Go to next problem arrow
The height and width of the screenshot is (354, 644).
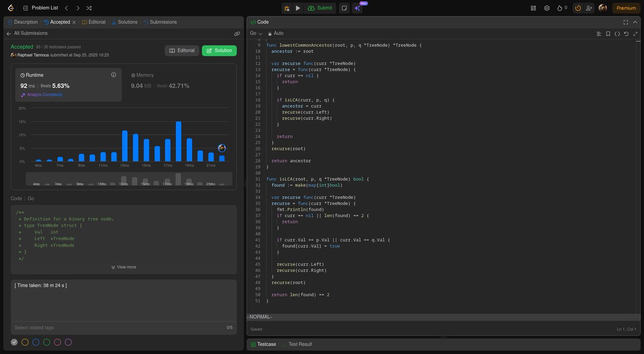point(78,8)
